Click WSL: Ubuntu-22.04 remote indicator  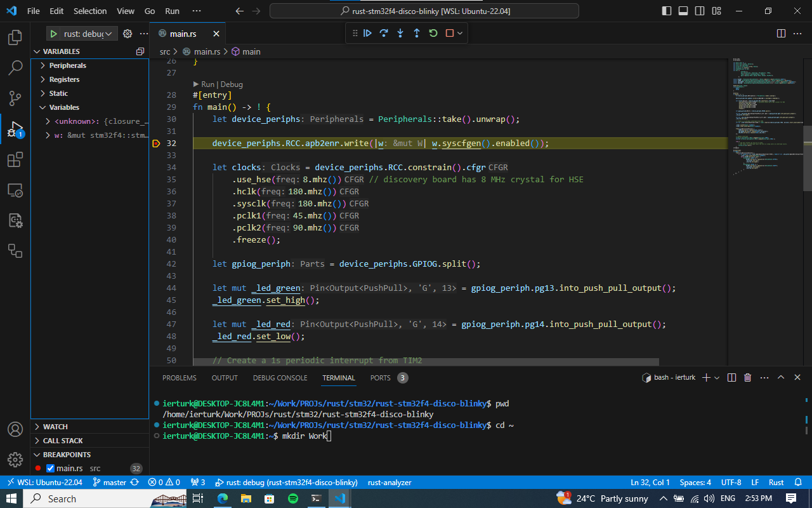(44, 482)
